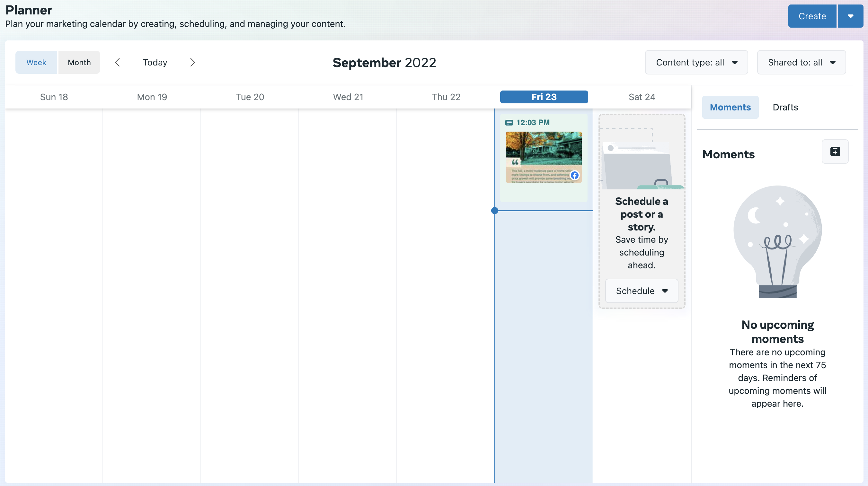
Task: Switch to Week view
Action: click(36, 62)
